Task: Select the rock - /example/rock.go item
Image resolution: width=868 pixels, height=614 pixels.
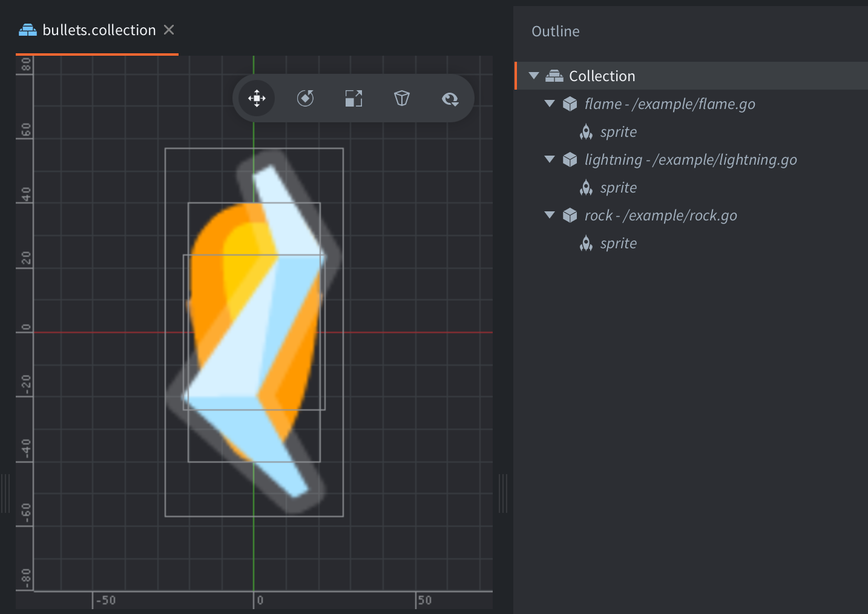Action: coord(660,216)
